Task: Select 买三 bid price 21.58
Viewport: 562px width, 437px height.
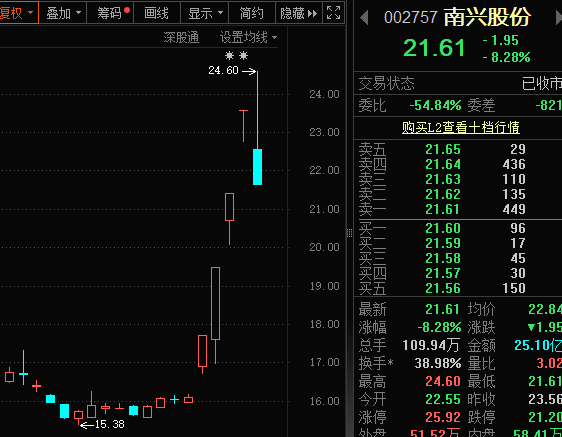Action: point(443,258)
